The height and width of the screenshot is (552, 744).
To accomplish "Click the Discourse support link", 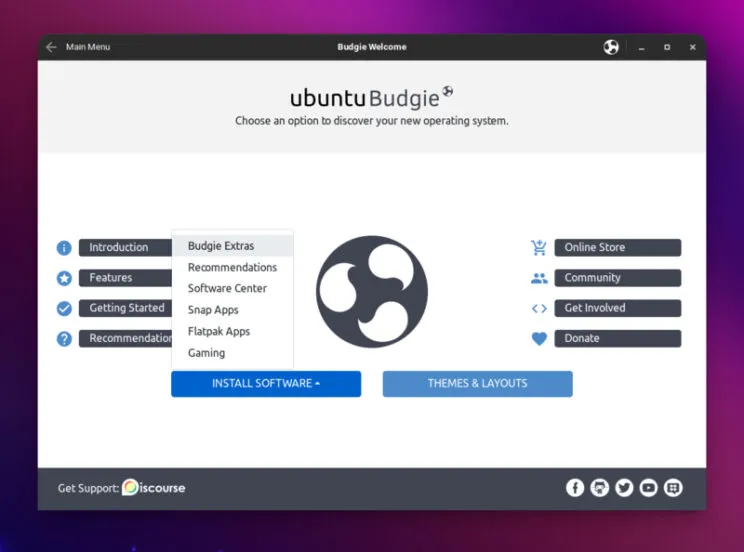I will (153, 488).
